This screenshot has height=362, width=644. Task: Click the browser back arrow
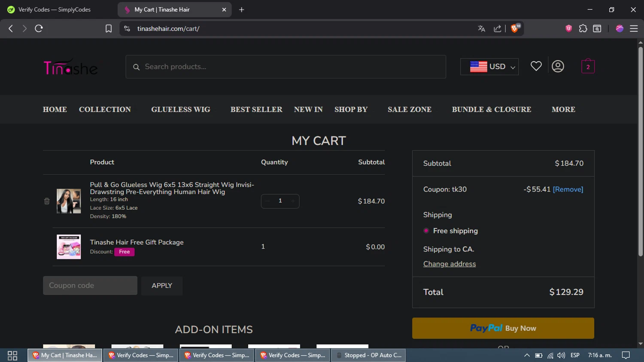point(11,28)
